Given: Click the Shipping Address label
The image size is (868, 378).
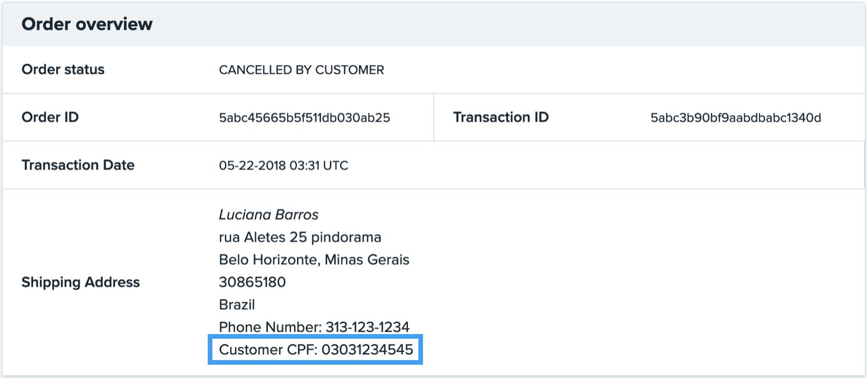Looking at the screenshot, I should [80, 283].
